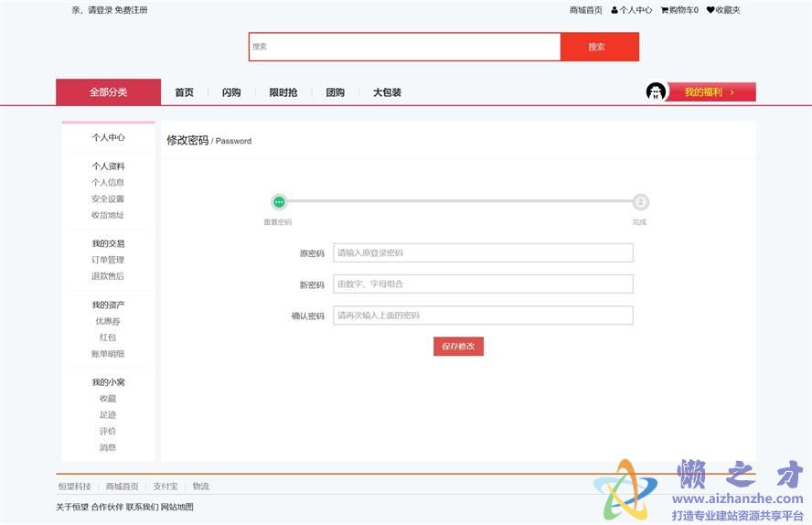The image size is (812, 525).
Task: Click 我的资产 sidebar heading
Action: point(108,305)
